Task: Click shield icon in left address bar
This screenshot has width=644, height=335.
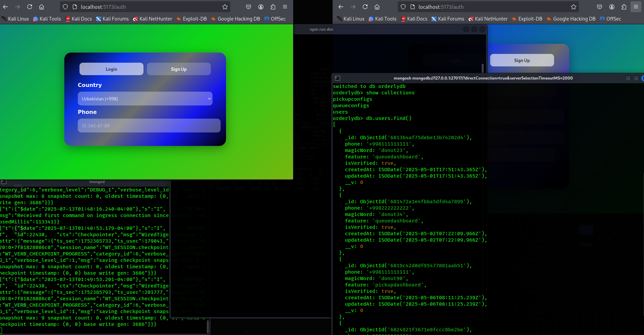Action: [65, 7]
